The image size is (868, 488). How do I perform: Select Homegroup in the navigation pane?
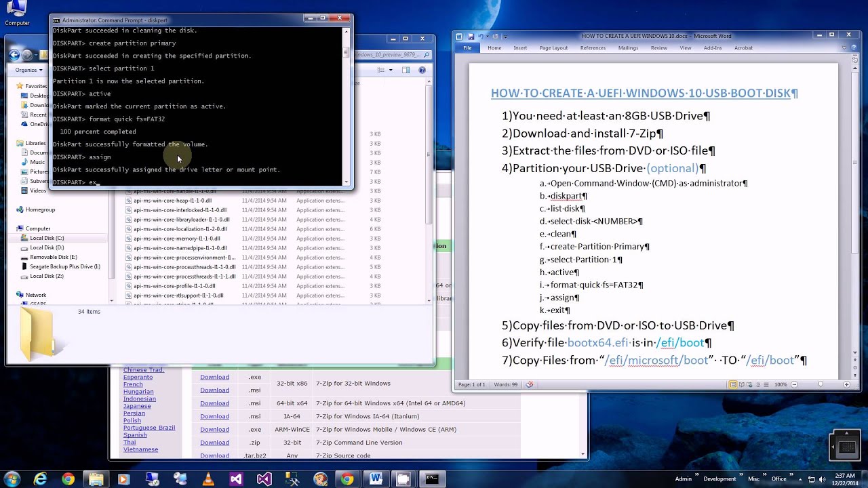40,209
